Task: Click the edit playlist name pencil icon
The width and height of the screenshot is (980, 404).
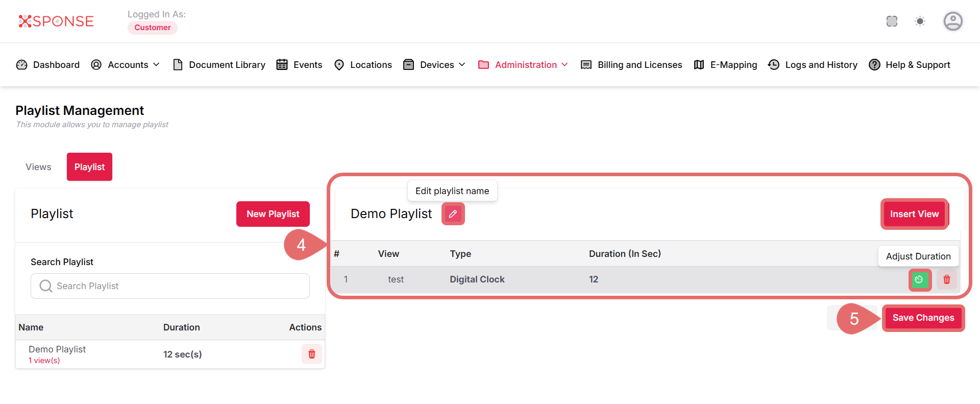Action: (453, 214)
